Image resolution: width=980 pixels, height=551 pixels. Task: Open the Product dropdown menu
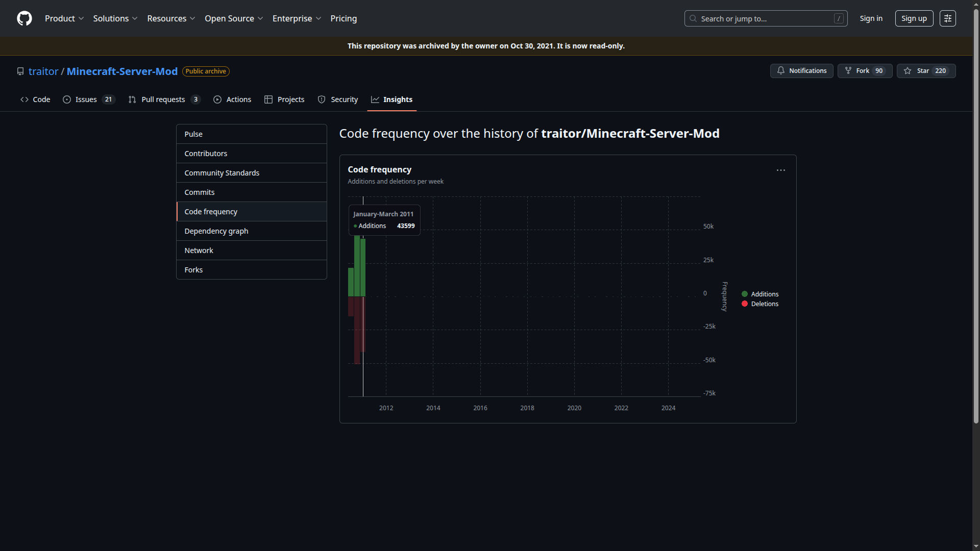64,18
